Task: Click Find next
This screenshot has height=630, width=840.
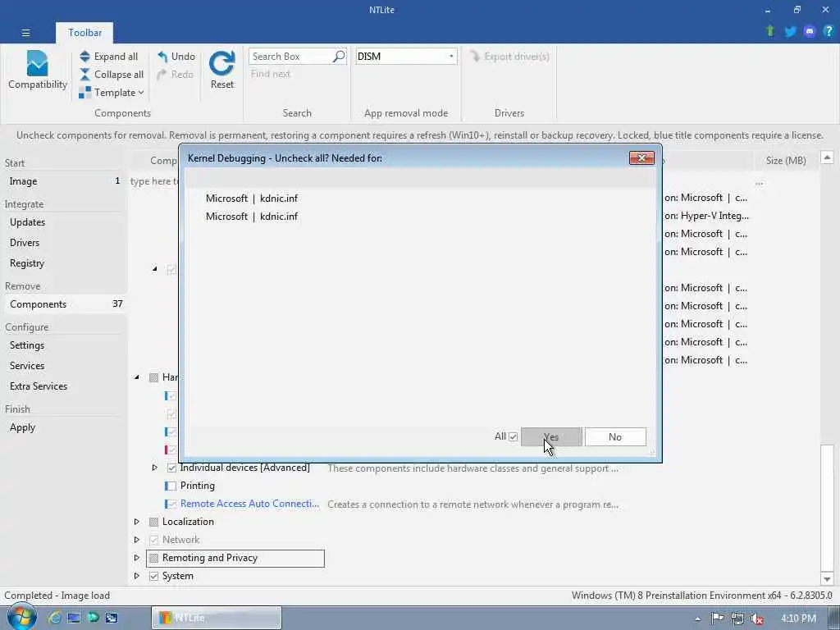Action: (271, 74)
